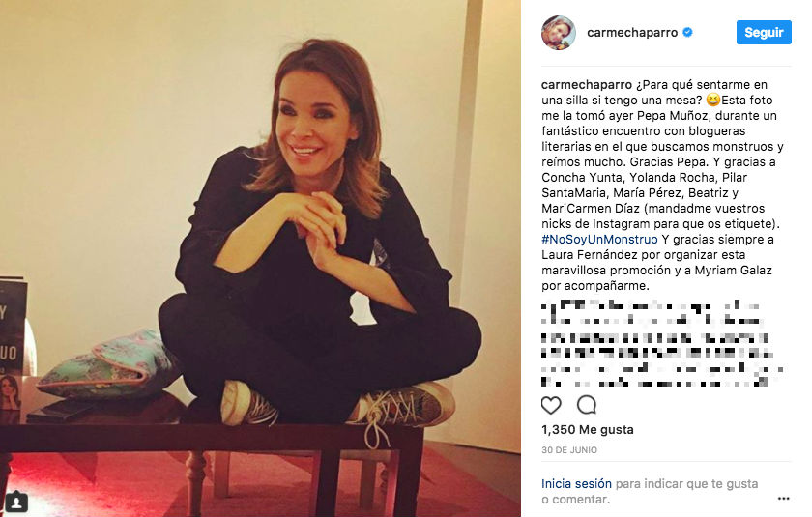Click Inicia sesión login link
Image resolution: width=812 pixels, height=517 pixels.
[576, 484]
